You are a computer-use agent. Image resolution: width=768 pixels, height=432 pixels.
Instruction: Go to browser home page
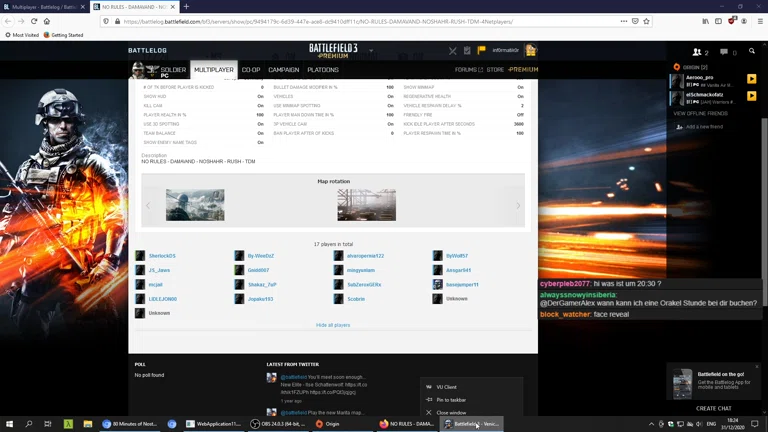tap(47, 21)
